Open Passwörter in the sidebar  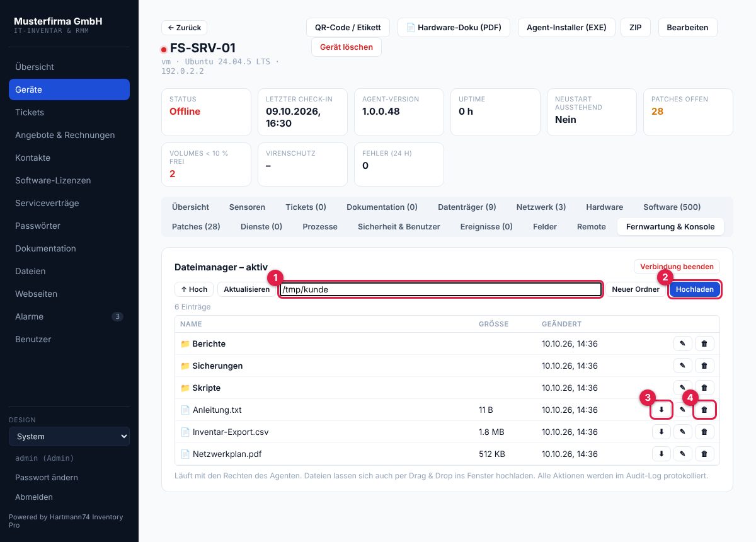pyautogui.click(x=69, y=226)
